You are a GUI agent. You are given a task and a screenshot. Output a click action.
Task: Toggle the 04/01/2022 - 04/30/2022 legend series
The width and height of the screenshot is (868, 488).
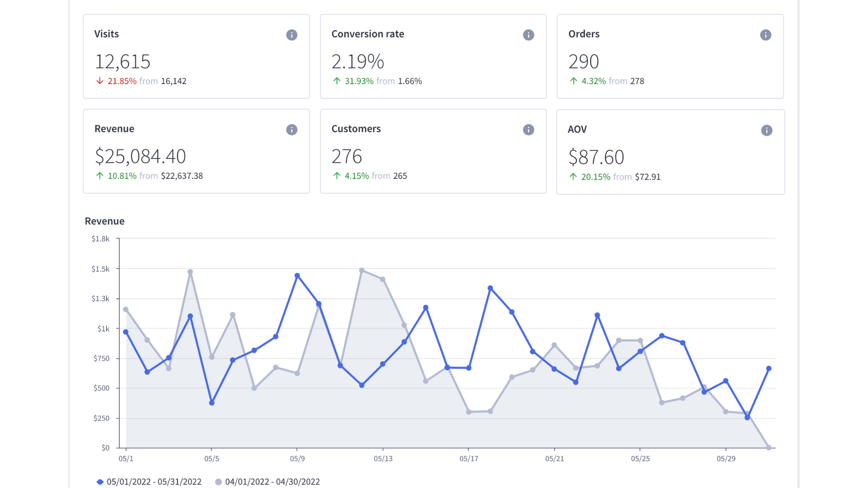coord(268,482)
